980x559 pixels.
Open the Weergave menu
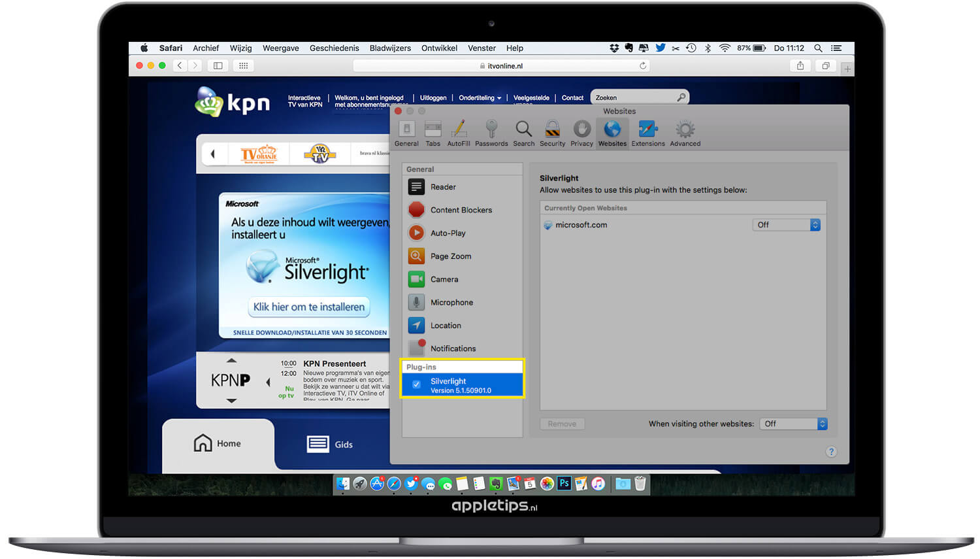[x=281, y=48]
